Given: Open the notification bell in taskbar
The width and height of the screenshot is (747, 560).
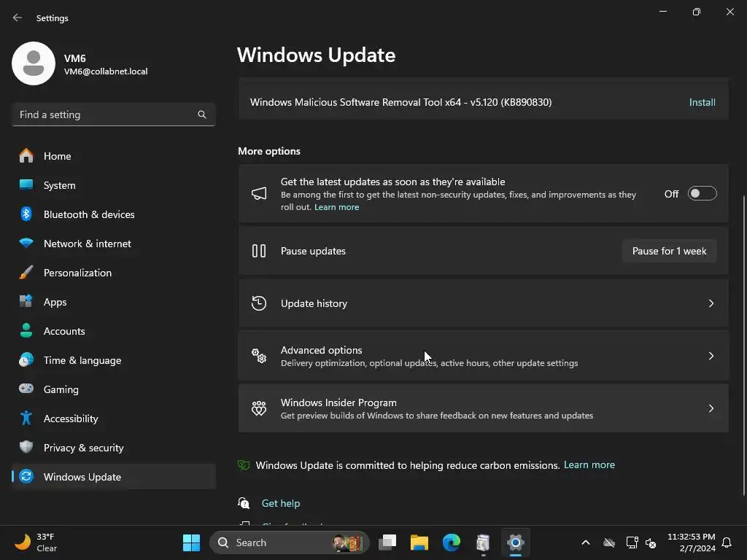Looking at the screenshot, I should pos(727,542).
